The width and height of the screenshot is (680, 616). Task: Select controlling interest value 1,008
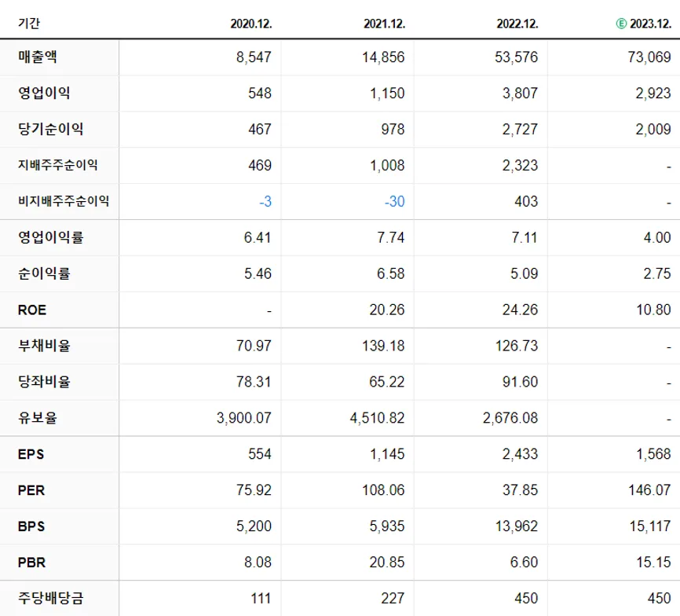pyautogui.click(x=387, y=165)
